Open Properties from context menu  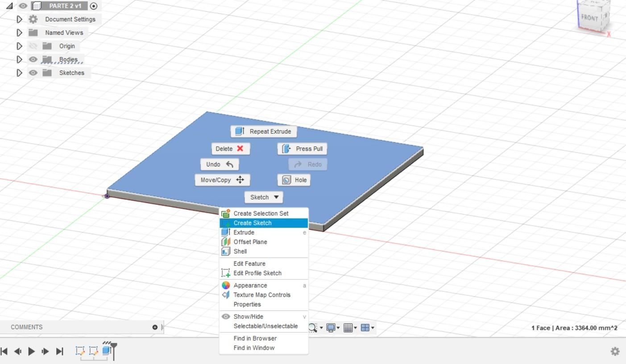tap(264, 304)
